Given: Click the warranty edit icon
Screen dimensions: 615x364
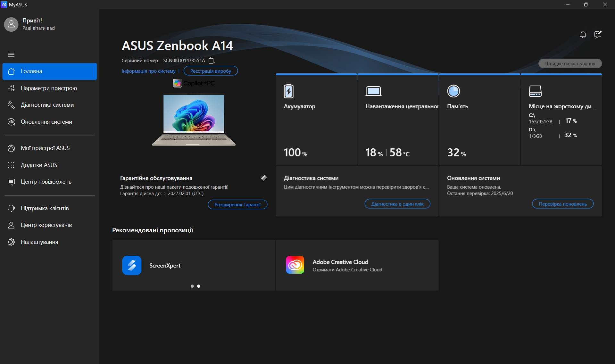Looking at the screenshot, I should click(x=264, y=178).
